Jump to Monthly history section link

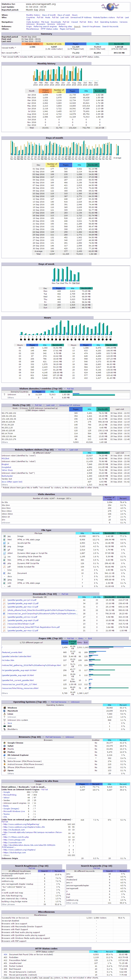(33, 15)
